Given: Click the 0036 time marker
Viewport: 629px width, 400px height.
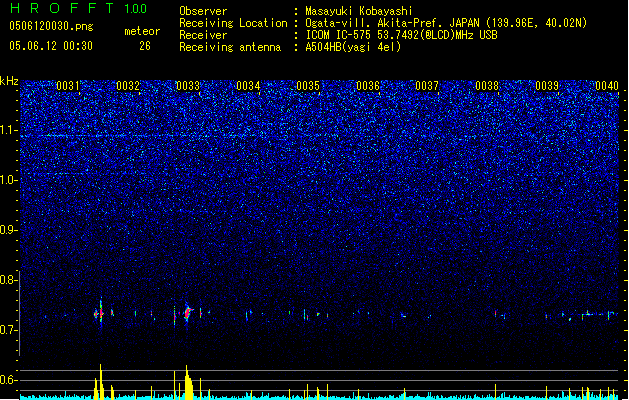Looking at the screenshot, I should click(x=368, y=86).
